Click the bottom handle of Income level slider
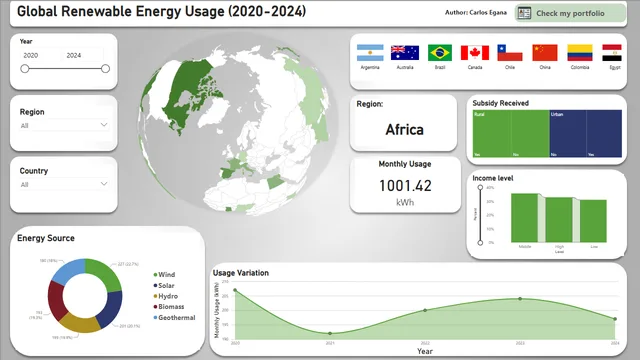 click(x=480, y=242)
